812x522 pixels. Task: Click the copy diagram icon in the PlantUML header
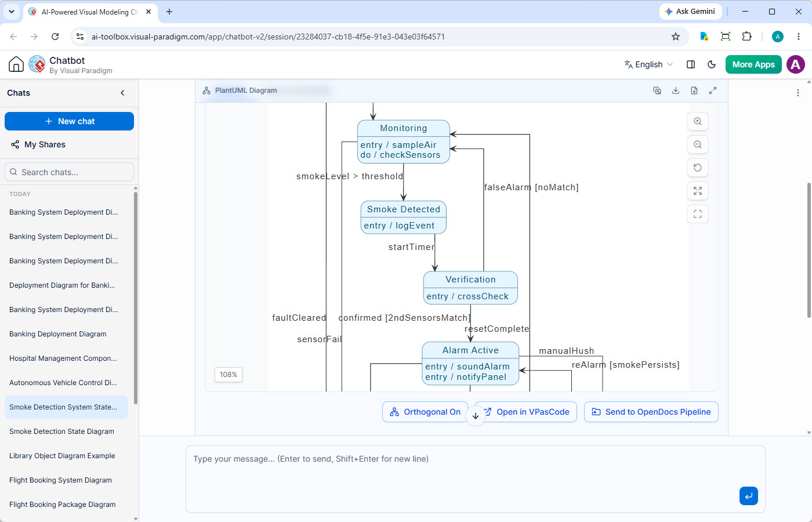point(657,90)
